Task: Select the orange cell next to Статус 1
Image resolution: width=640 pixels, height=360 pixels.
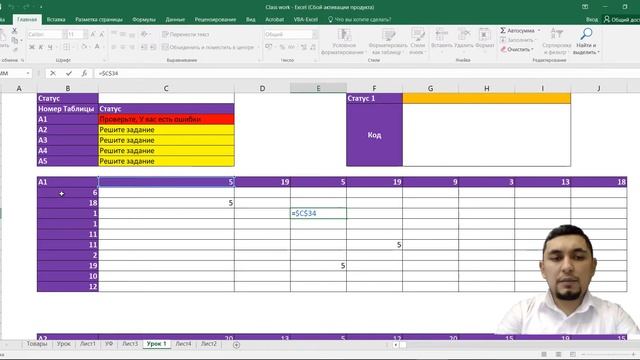Action: (487, 98)
